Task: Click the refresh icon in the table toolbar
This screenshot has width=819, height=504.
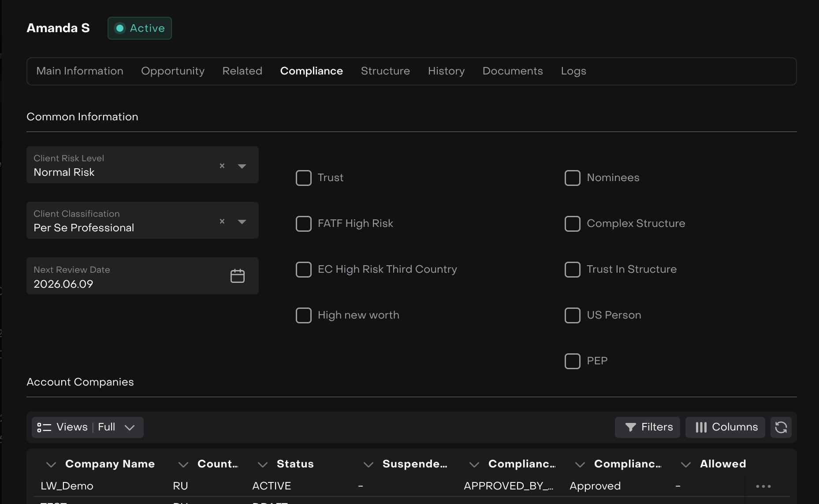Action: click(781, 427)
